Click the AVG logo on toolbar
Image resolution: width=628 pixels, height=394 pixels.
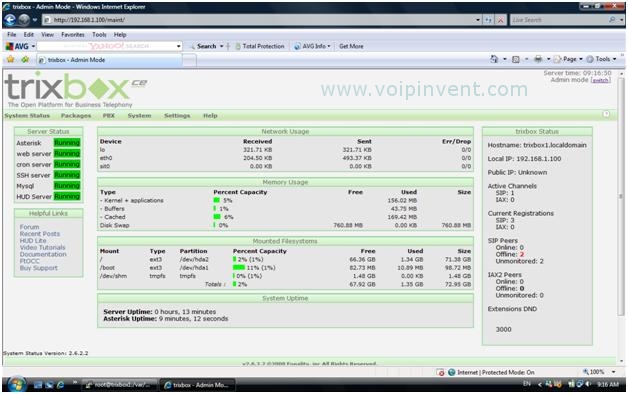[x=17, y=46]
